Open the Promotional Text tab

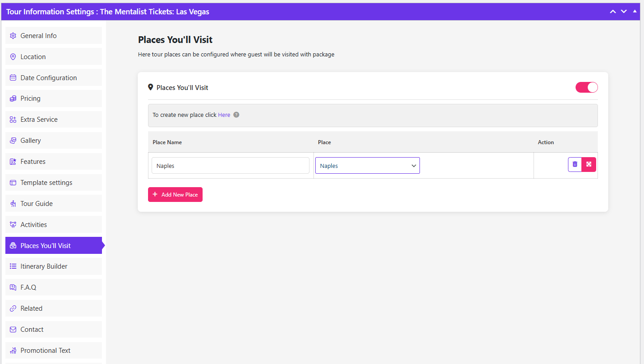(45, 351)
